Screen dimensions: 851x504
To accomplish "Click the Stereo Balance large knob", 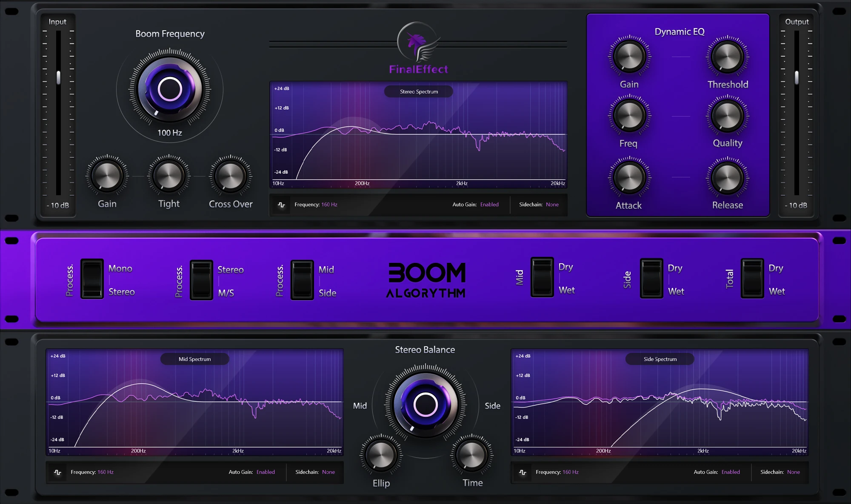I will pos(425,404).
